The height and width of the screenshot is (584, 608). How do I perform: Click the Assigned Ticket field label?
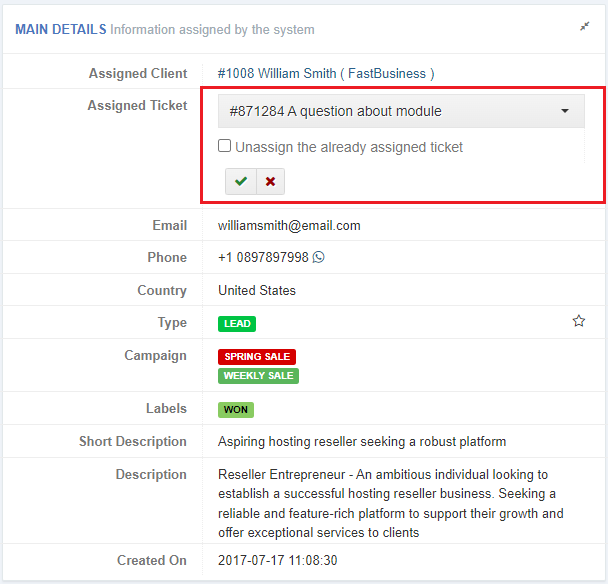click(137, 105)
